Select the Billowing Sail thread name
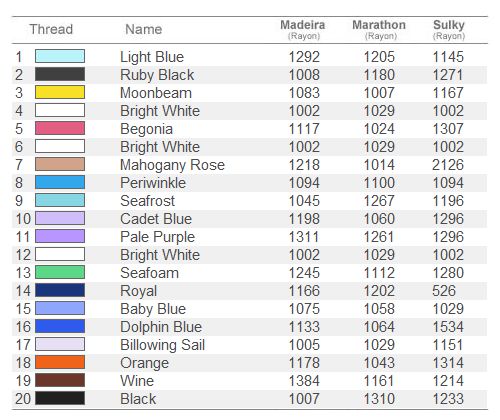The height and width of the screenshot is (420, 500). point(162,345)
